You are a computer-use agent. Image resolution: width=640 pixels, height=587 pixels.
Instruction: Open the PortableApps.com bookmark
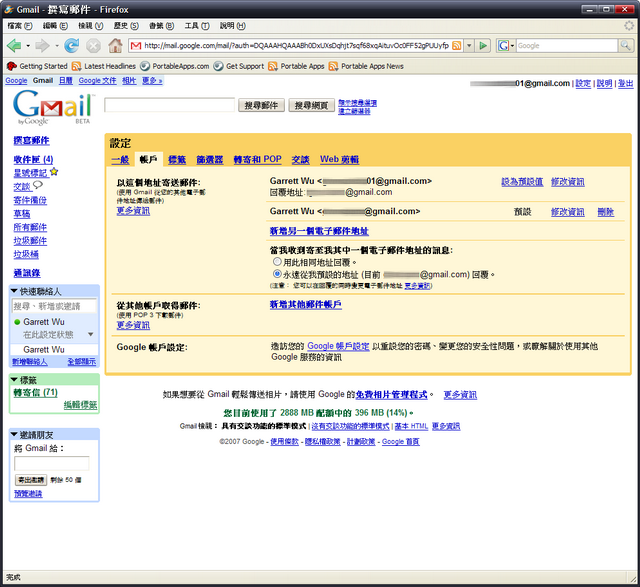pos(174,66)
